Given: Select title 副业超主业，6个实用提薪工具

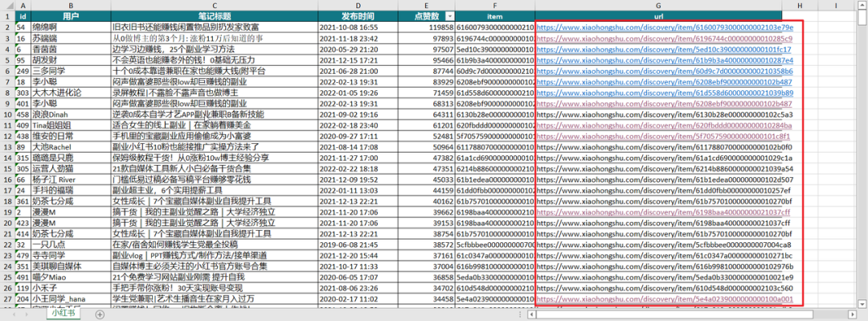Looking at the screenshot, I should coord(215,190).
